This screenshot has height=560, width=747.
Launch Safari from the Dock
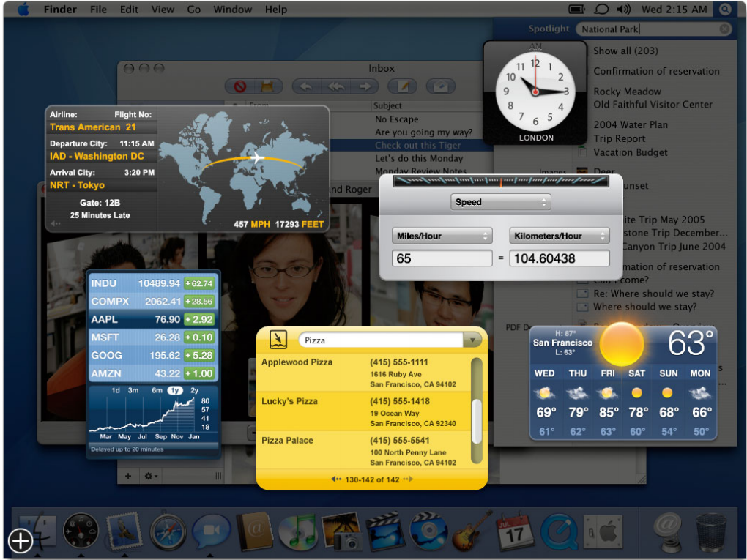166,533
